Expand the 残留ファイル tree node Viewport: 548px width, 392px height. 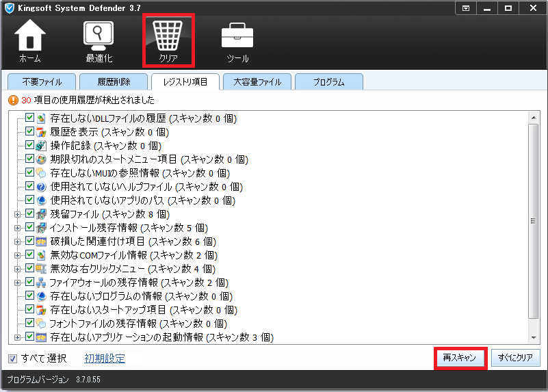point(17,213)
